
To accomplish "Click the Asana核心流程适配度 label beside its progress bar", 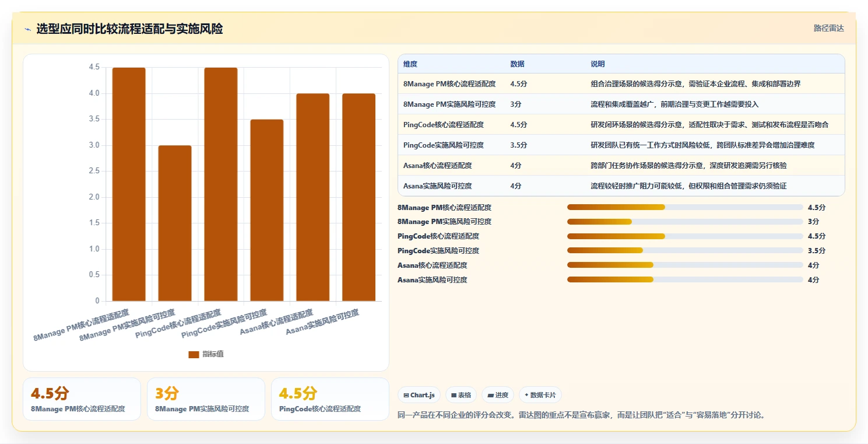I will pyautogui.click(x=433, y=265).
